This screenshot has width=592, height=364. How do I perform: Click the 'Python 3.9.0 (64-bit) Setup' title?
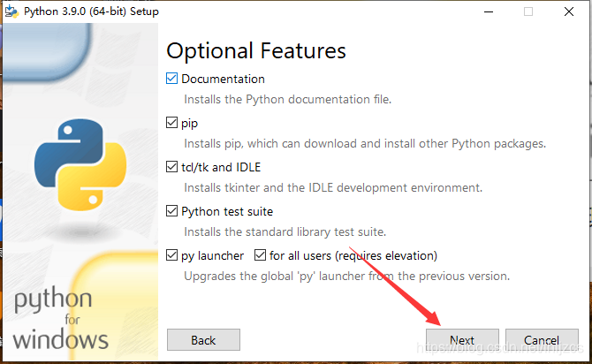[91, 11]
